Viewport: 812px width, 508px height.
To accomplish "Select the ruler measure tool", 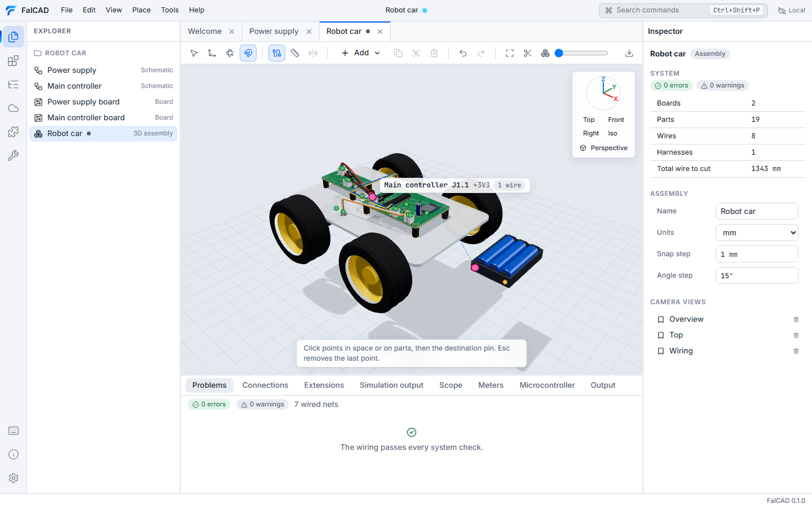I will tap(295, 53).
